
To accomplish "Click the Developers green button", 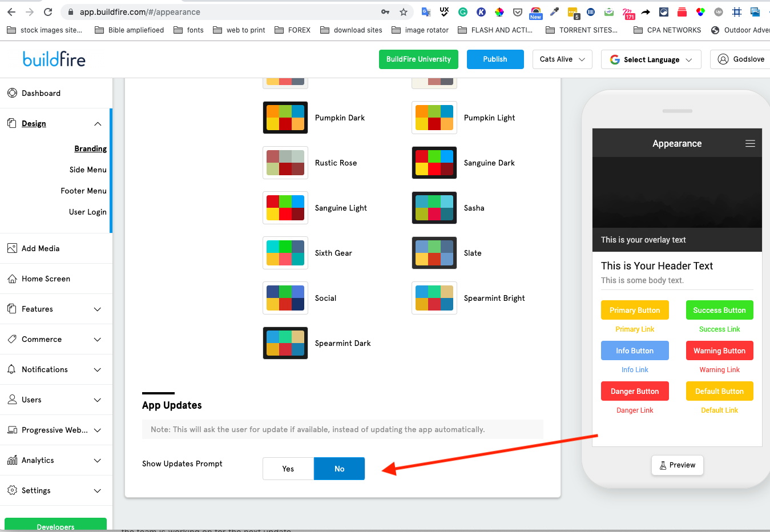I will (55, 525).
